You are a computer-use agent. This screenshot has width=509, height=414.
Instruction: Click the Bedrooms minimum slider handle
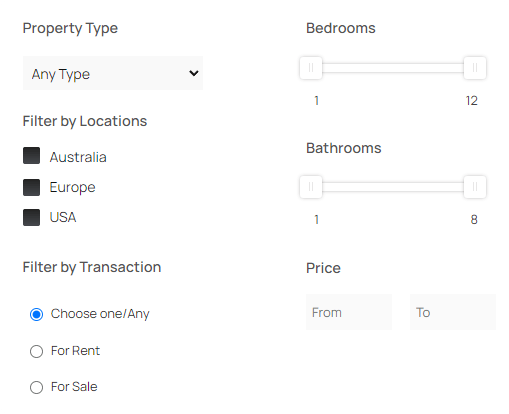click(311, 68)
